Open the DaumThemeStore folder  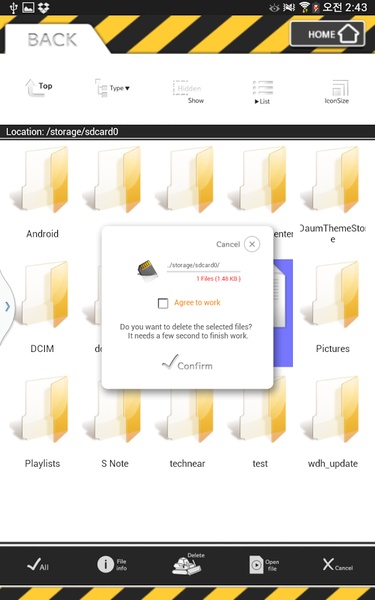pyautogui.click(x=333, y=195)
